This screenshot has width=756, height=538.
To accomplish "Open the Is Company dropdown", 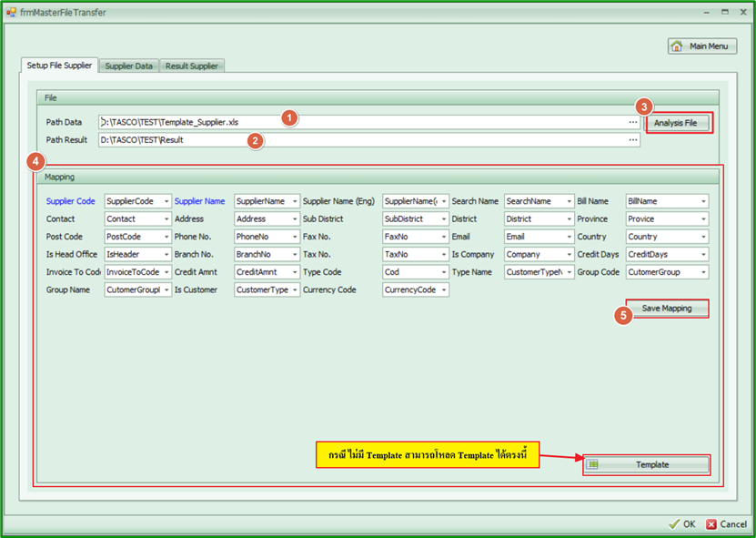I will (570, 255).
